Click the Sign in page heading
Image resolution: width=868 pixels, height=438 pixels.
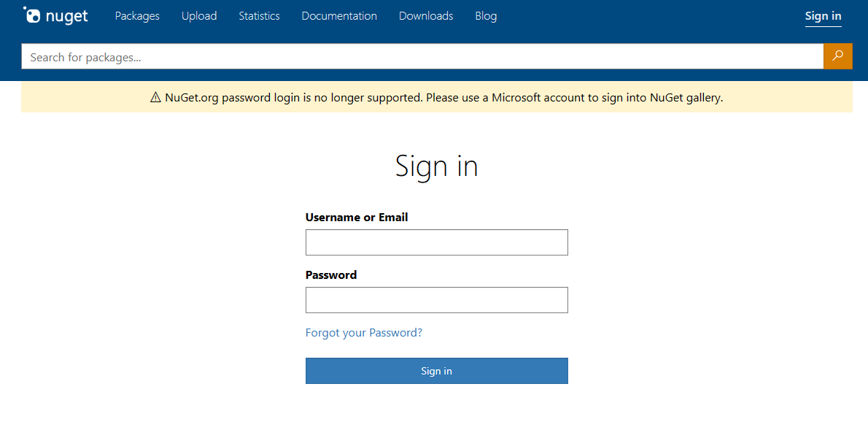point(436,166)
